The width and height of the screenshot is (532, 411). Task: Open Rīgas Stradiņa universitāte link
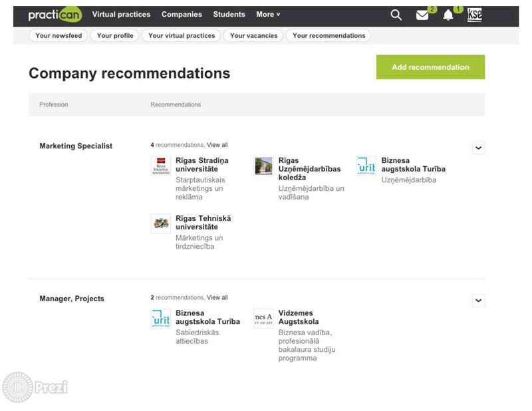point(202,165)
